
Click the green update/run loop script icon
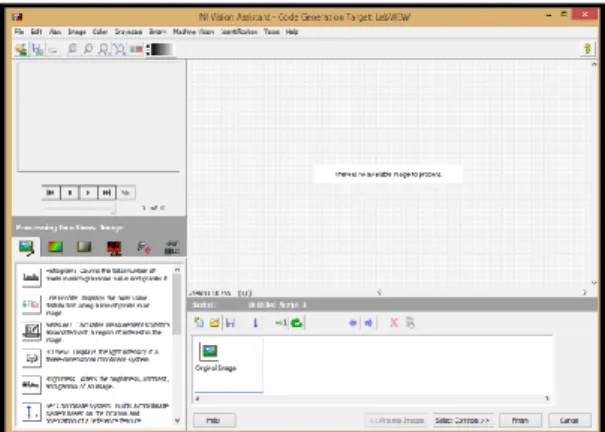297,322
